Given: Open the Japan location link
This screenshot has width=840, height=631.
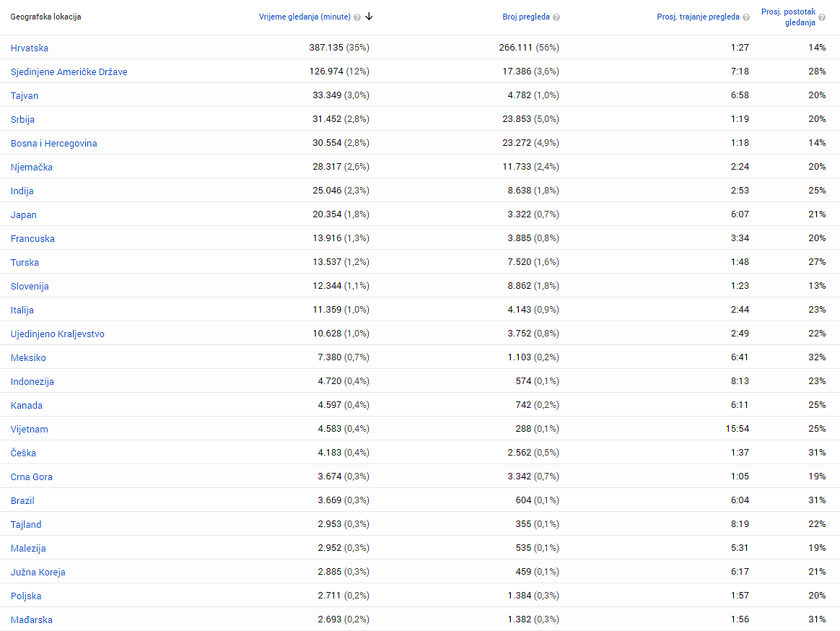Looking at the screenshot, I should [x=23, y=214].
